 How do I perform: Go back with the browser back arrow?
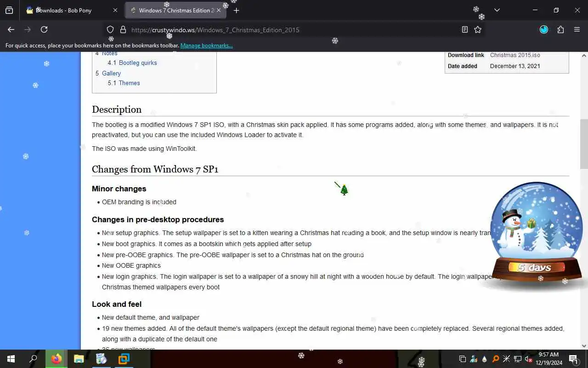[x=11, y=29]
